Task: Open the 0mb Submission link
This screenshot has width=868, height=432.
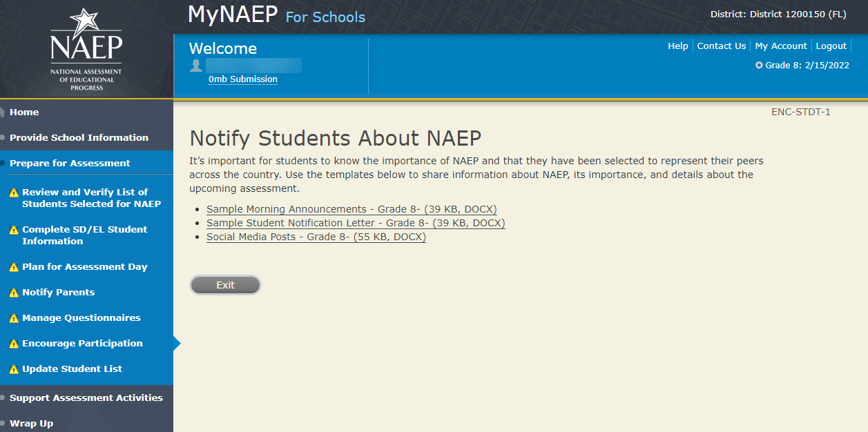Action: 243,79
